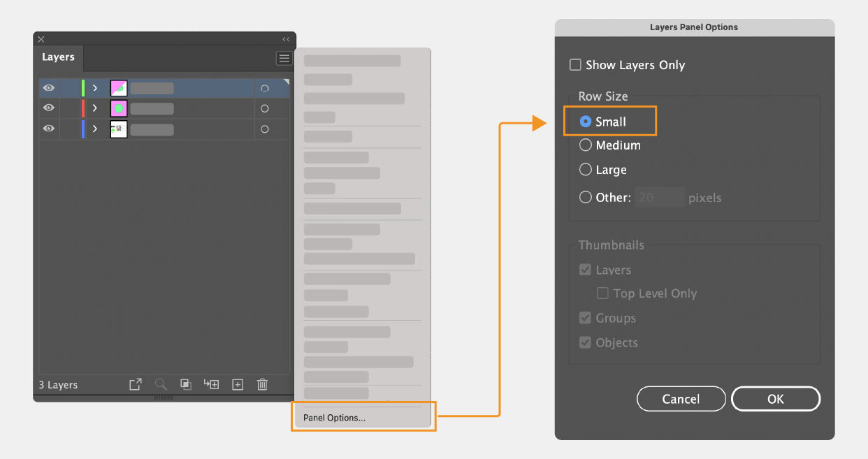
Task: Switch to the Layers panel tab
Action: point(58,57)
